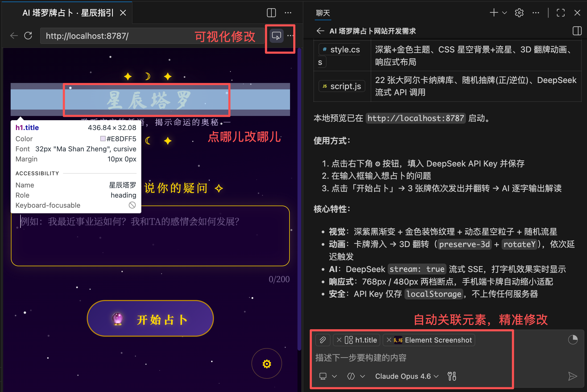This screenshot has height=392, width=587.
Task: Click the back arrow beside AI 塔罗牌占卜网站开发需求
Action: 320,31
